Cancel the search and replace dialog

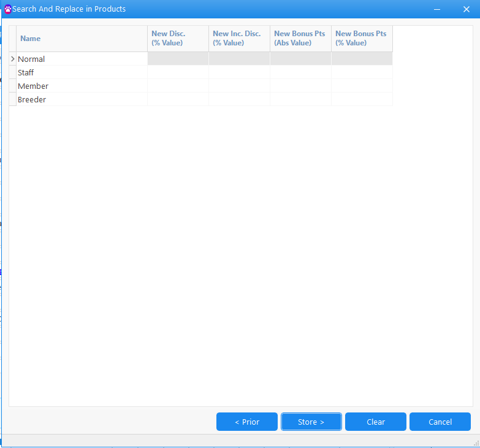[440, 422]
